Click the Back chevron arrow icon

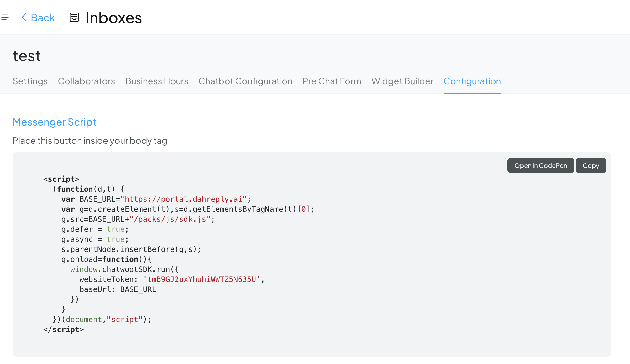pos(24,18)
